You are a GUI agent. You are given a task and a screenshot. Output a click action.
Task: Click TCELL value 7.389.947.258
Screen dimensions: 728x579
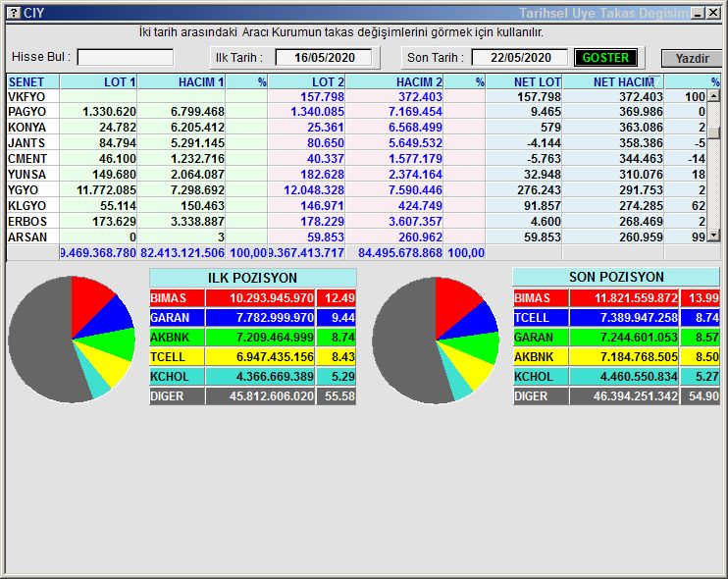639,318
